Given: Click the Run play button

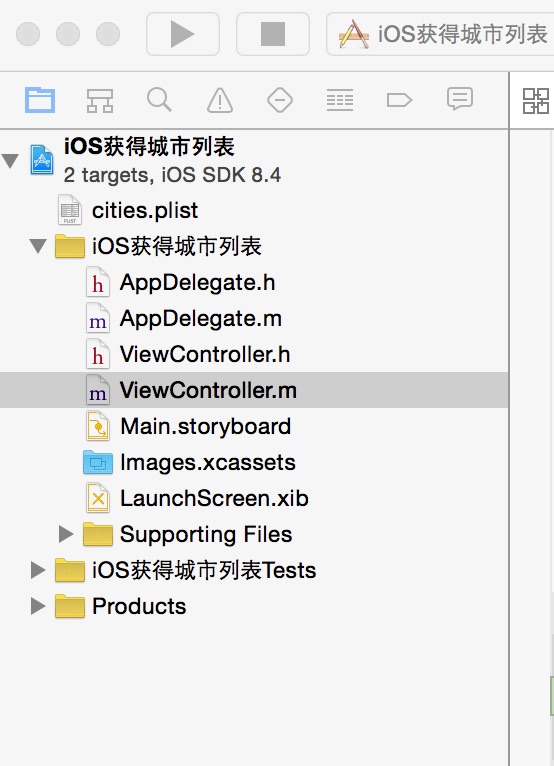Looking at the screenshot, I should pos(183,34).
